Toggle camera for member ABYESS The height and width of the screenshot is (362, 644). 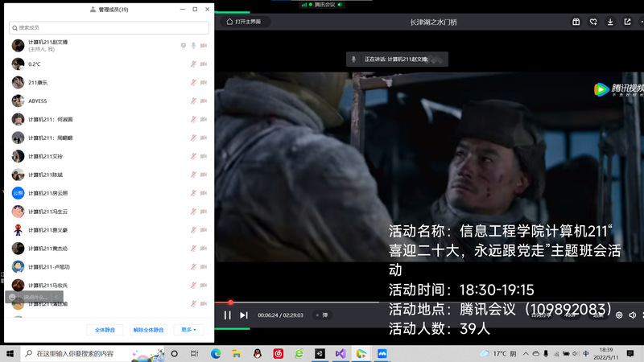point(204,101)
